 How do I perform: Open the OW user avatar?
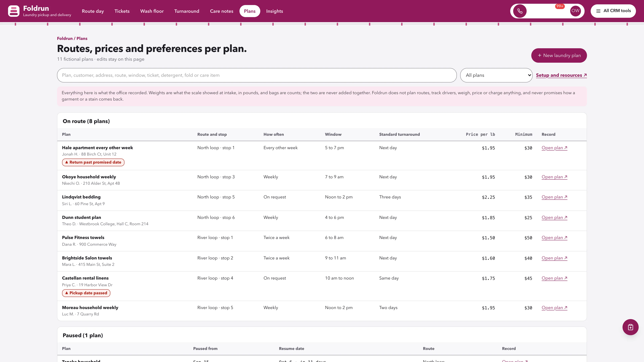pyautogui.click(x=575, y=11)
